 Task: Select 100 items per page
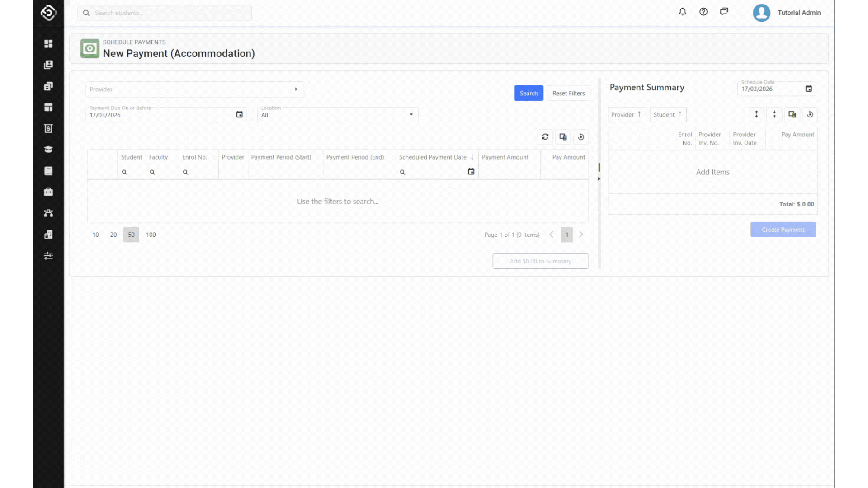click(x=151, y=235)
